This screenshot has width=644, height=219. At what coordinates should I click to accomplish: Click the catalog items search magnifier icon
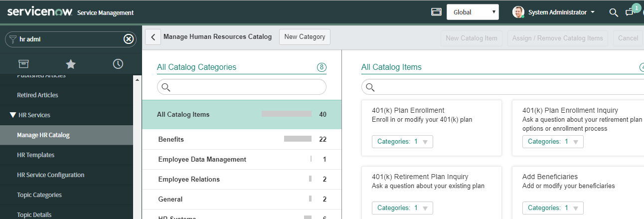(370, 87)
